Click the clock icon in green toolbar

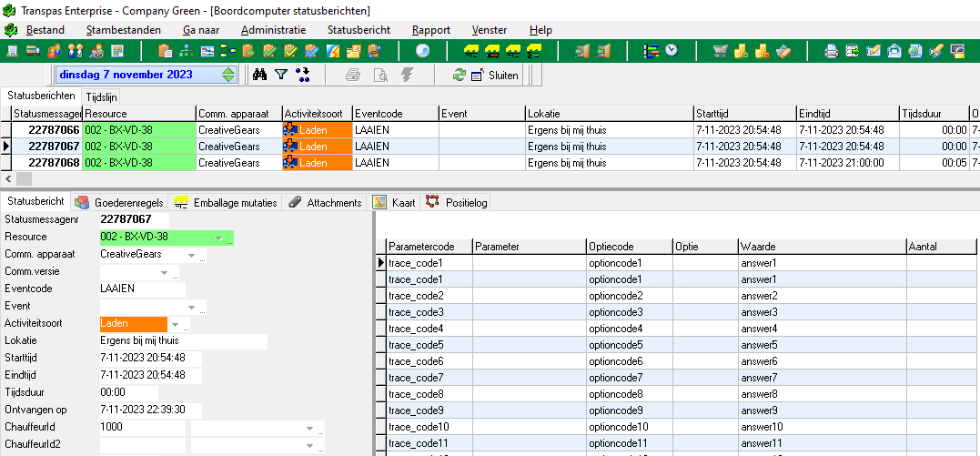672,51
